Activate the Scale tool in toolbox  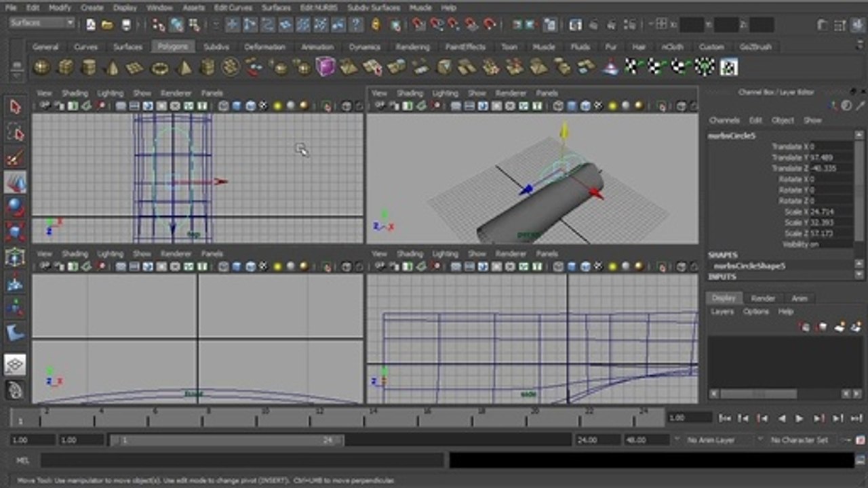tap(15, 232)
